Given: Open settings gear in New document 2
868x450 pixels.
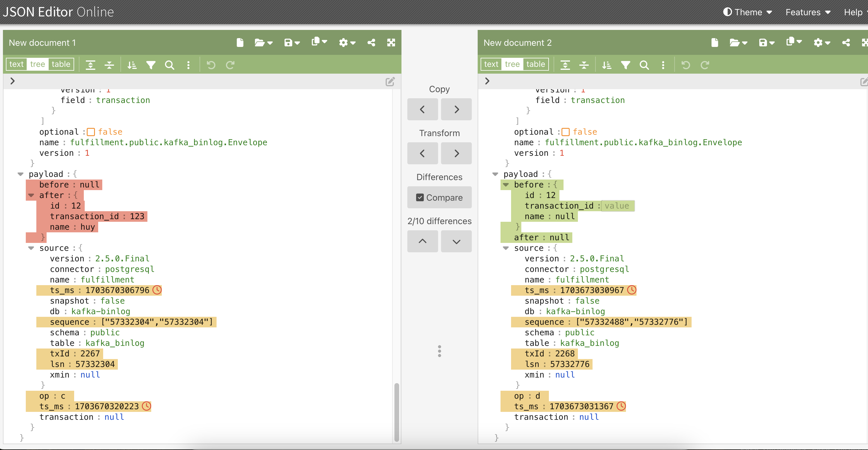Looking at the screenshot, I should tap(822, 43).
